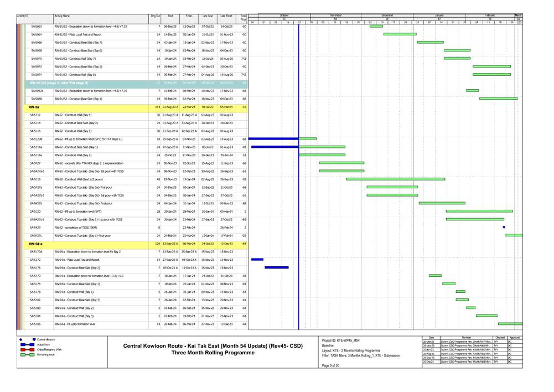Select the blue data date line in the Gantt chart
Viewport: 554px width, 392px height.
(298, 166)
